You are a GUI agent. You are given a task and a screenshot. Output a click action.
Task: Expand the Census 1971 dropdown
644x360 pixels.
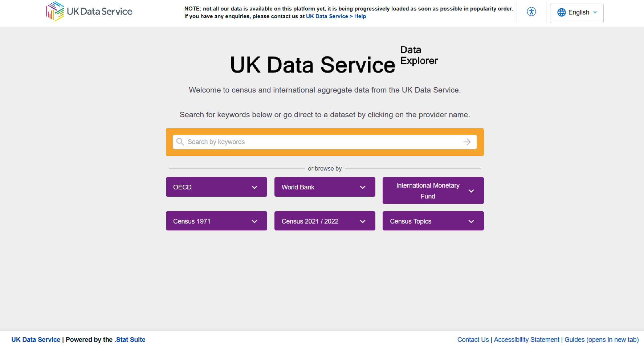216,221
